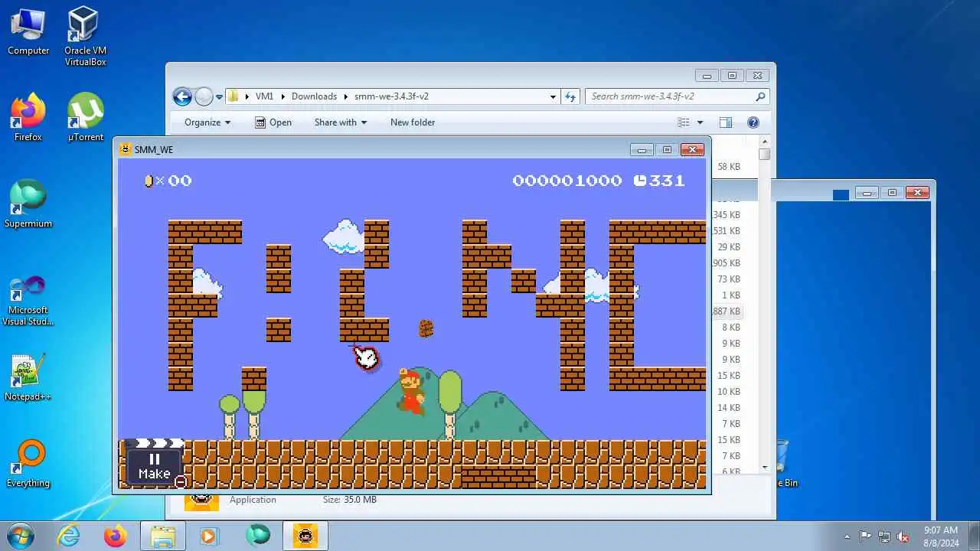This screenshot has width=980, height=551.
Task: Open Supermium desktop shortcut
Action: point(28,204)
